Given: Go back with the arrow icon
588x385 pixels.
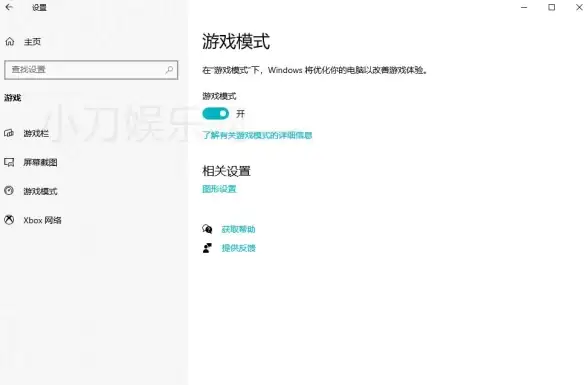Looking at the screenshot, I should pyautogui.click(x=9, y=7).
